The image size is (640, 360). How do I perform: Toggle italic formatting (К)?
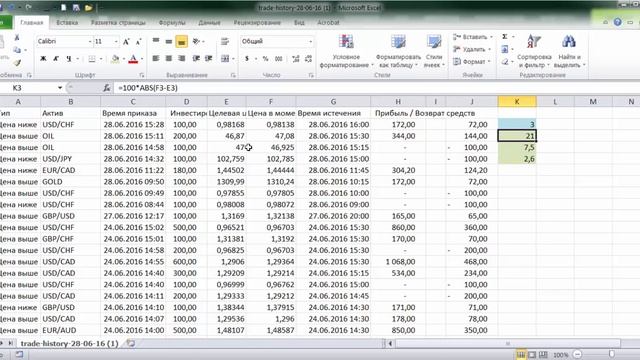56,59
